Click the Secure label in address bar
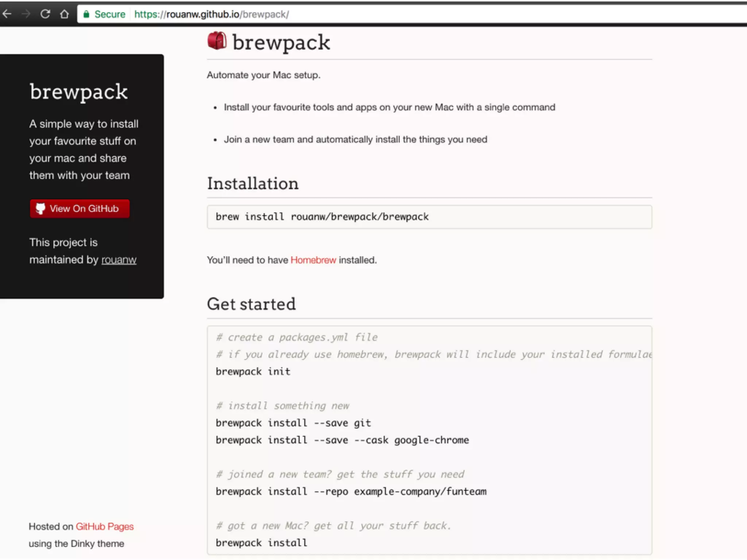 click(110, 14)
